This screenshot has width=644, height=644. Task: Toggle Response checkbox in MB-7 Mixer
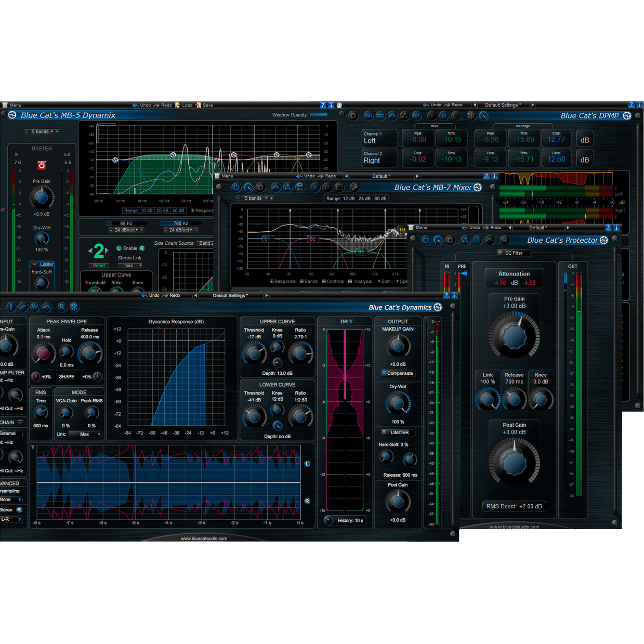click(x=283, y=282)
